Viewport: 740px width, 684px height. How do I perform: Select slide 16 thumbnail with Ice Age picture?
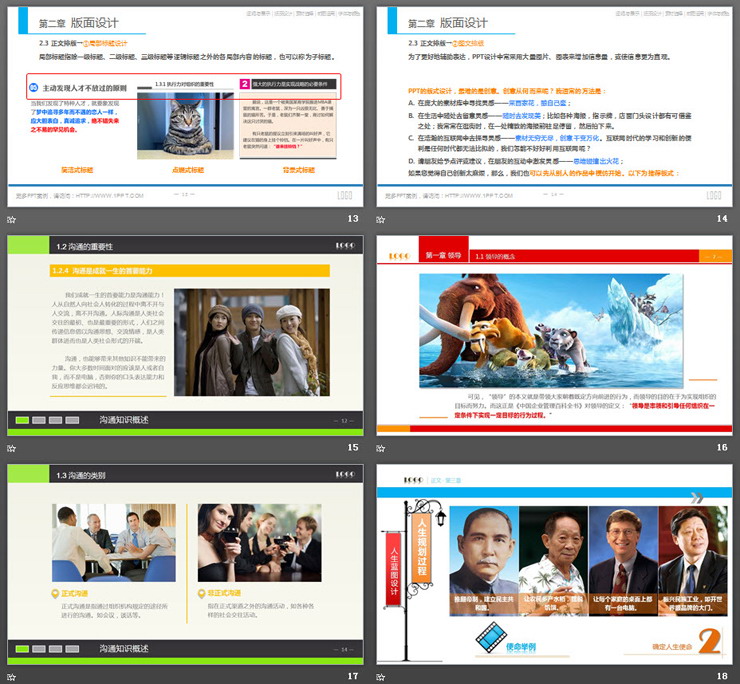pyautogui.click(x=554, y=335)
